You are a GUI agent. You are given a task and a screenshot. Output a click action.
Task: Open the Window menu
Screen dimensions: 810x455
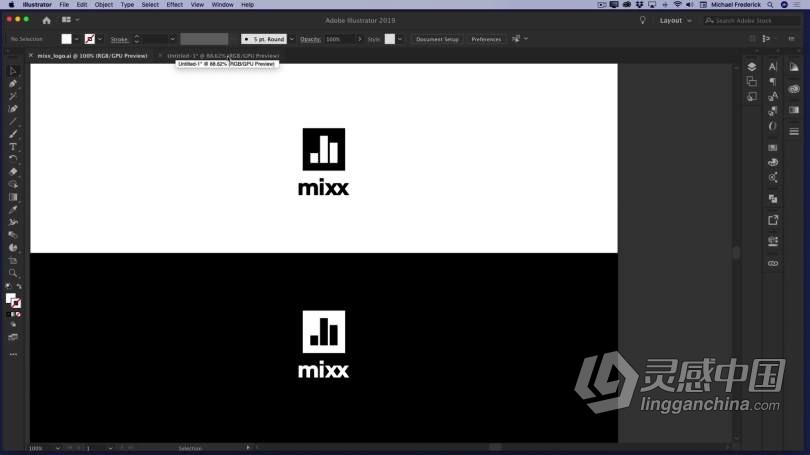[222, 5]
